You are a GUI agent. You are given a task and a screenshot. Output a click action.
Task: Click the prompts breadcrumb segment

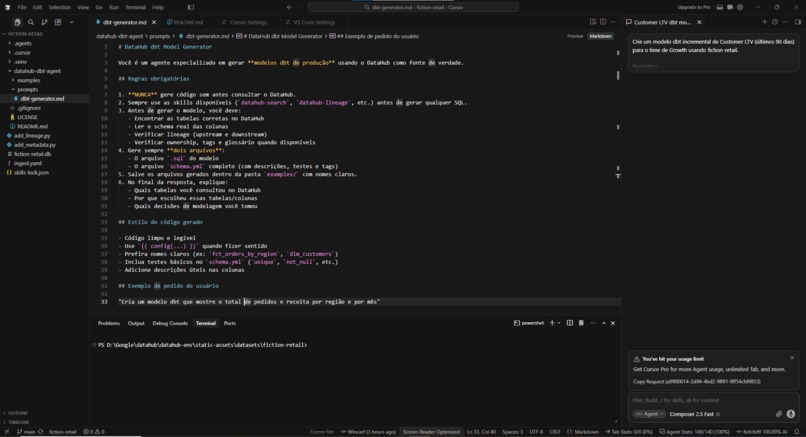tap(159, 36)
